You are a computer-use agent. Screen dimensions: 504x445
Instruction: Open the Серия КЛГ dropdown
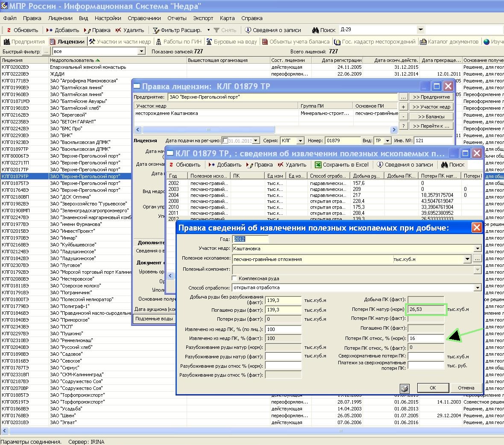(x=300, y=141)
